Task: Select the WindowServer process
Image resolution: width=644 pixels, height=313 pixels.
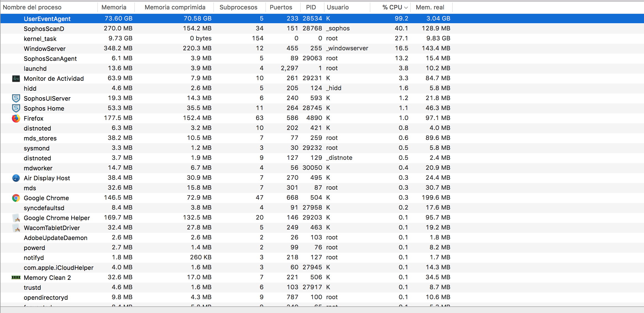Action: (322, 48)
